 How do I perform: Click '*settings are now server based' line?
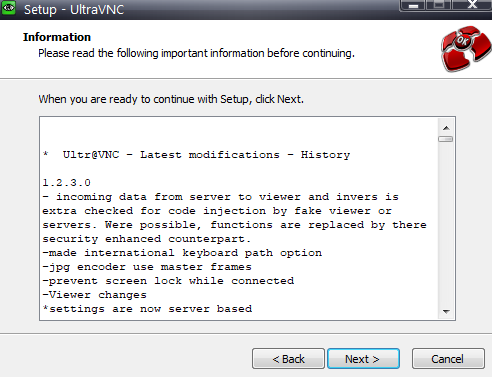point(147,309)
